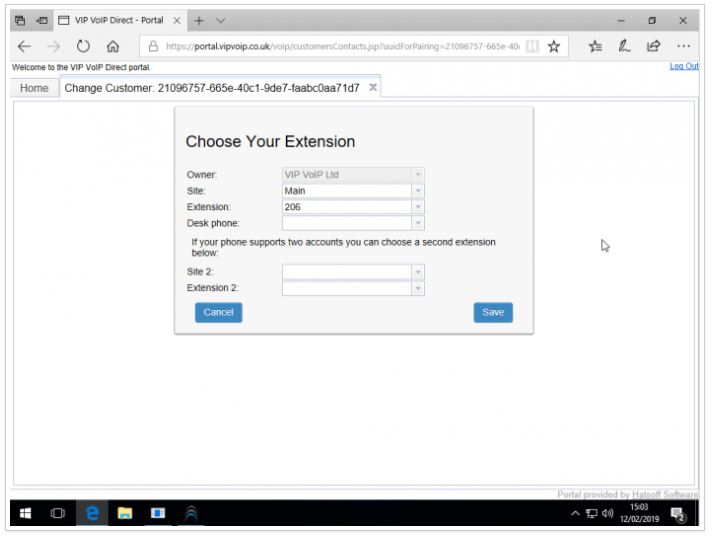This screenshot has width=712, height=537.
Task: Click the 'Choose Your Extension' heading
Action: point(270,142)
